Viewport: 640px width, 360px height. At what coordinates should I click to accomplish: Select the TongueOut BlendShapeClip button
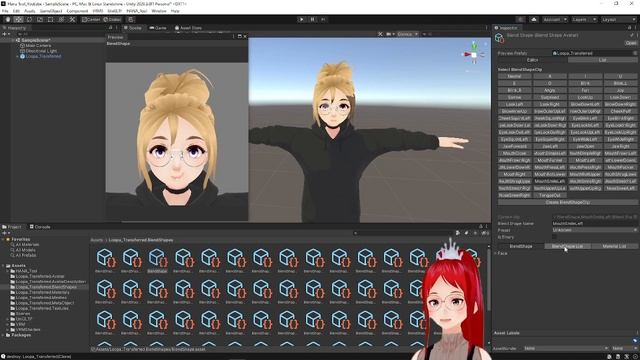point(549,195)
